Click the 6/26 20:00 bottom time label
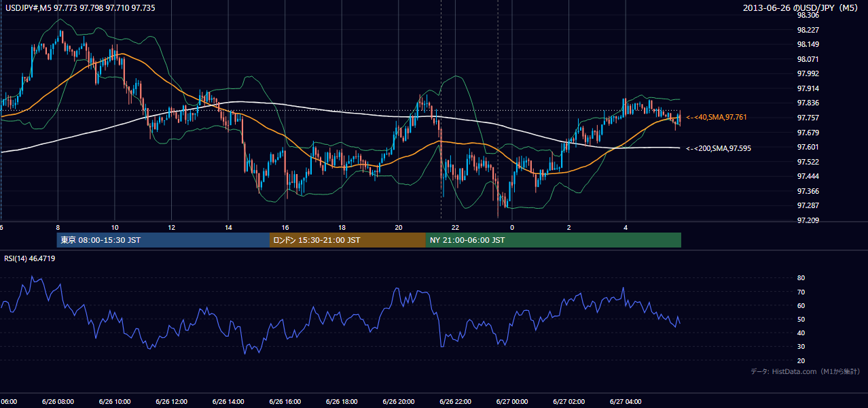The height and width of the screenshot is (408, 868). coord(399,401)
